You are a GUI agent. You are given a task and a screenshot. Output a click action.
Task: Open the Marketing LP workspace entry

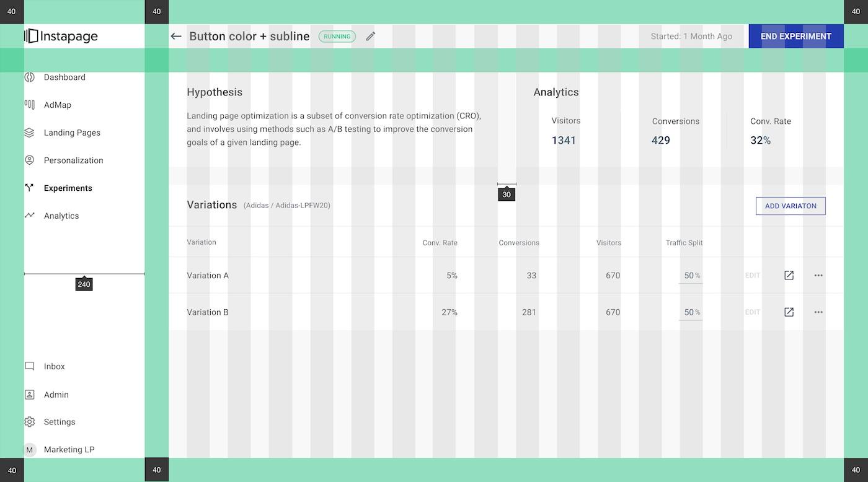69,450
